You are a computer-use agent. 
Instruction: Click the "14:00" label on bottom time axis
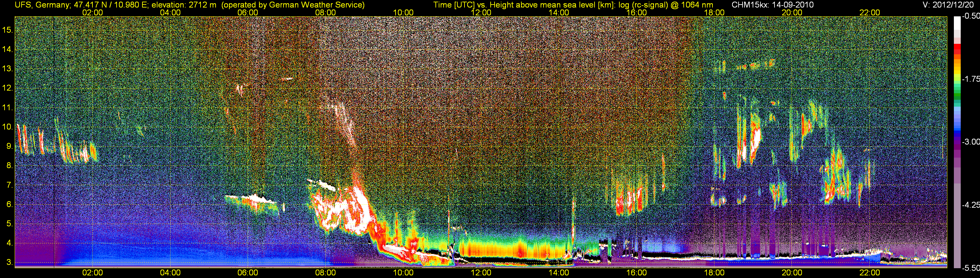coord(559,273)
